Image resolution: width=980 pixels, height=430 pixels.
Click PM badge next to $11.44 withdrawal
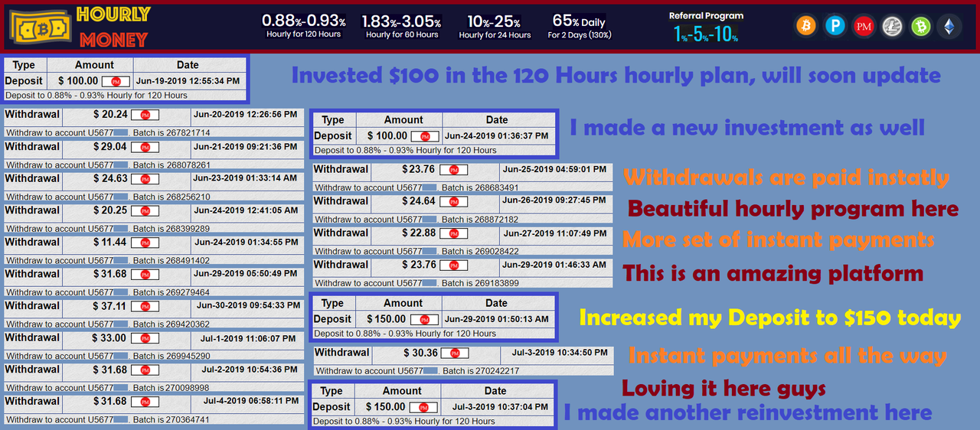coord(145,243)
